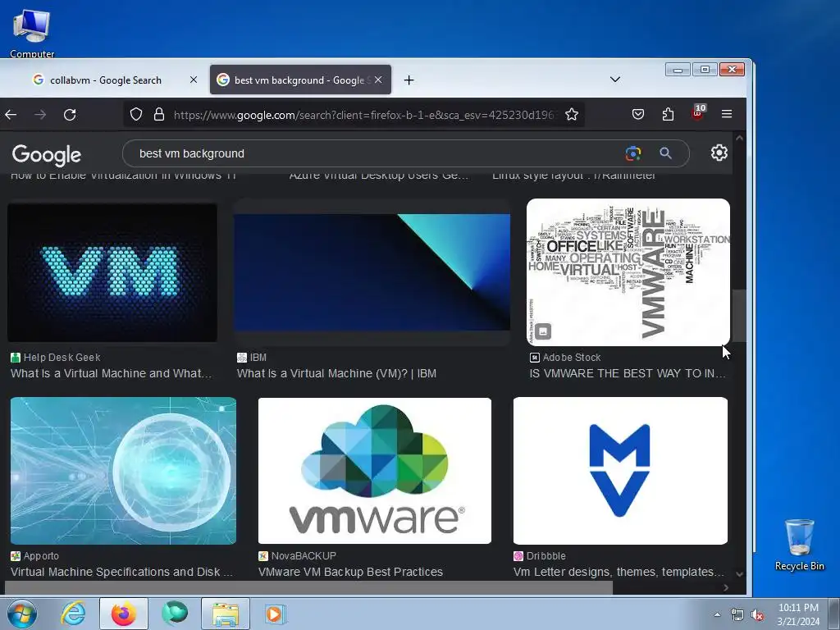The image size is (840, 630).
Task: Open the vmware cloud logo image
Action: 374,470
